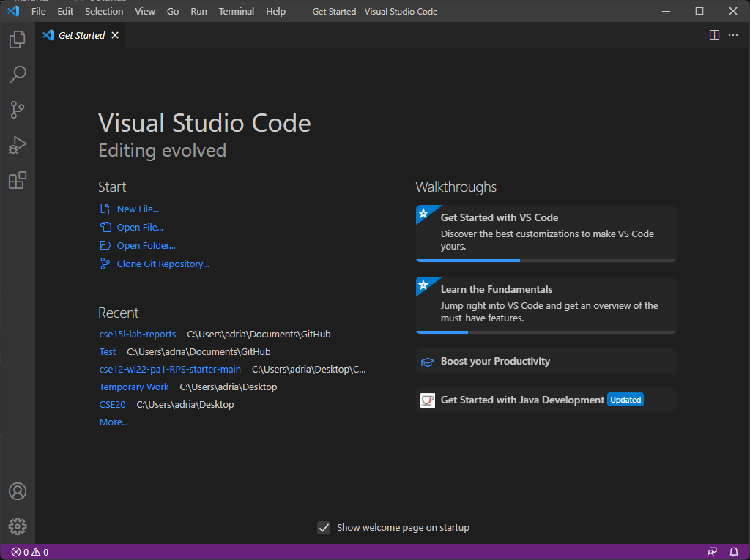Viewport: 750px width, 560px height.
Task: Click the Clone Git Repository... link
Action: [163, 264]
